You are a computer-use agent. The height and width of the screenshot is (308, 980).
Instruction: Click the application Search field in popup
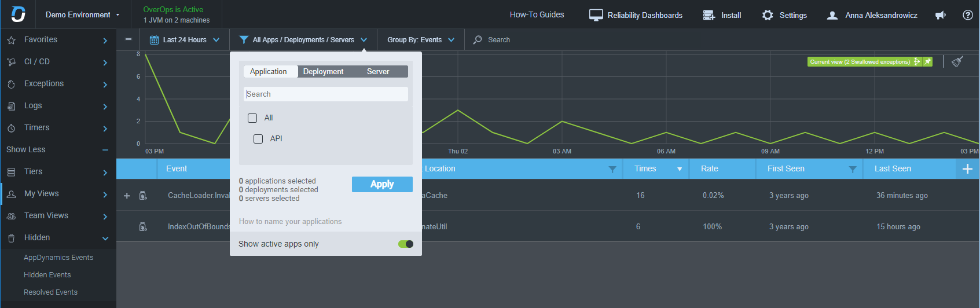pyautogui.click(x=326, y=94)
